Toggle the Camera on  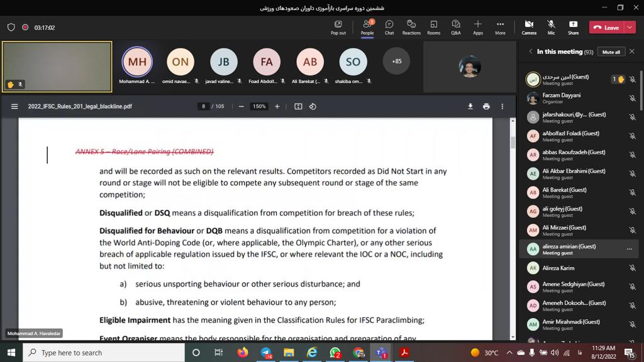pyautogui.click(x=529, y=27)
